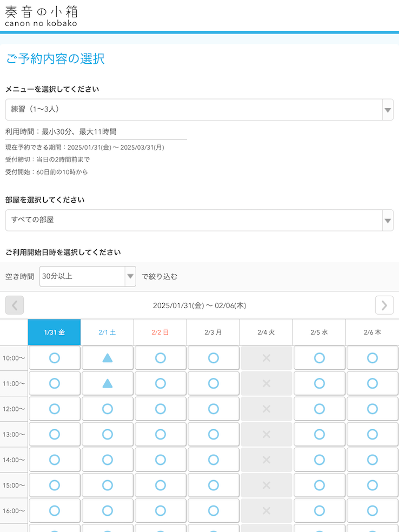Image resolution: width=399 pixels, height=532 pixels.
Task: Choose the available circle at 10:00 on 1/31
Action: pyautogui.click(x=55, y=358)
